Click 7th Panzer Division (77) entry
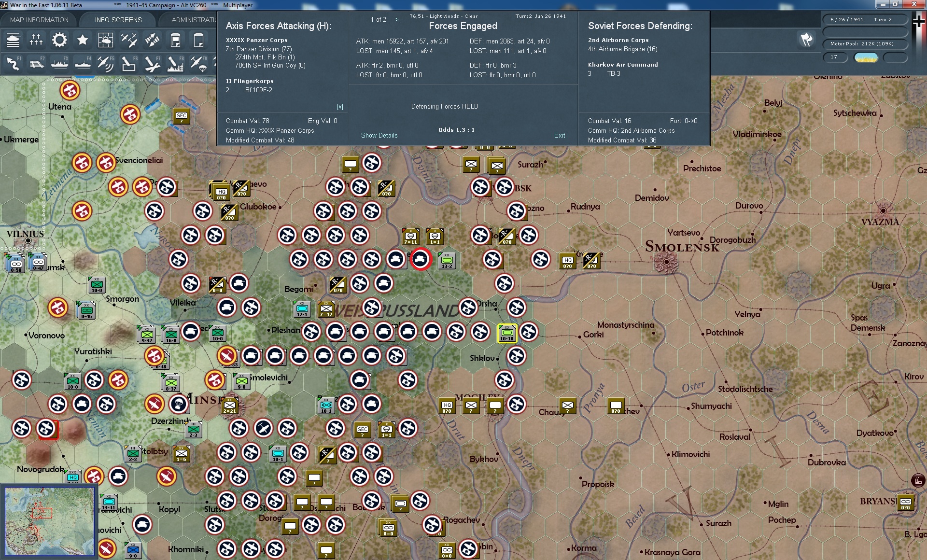This screenshot has height=560, width=927. [259, 49]
